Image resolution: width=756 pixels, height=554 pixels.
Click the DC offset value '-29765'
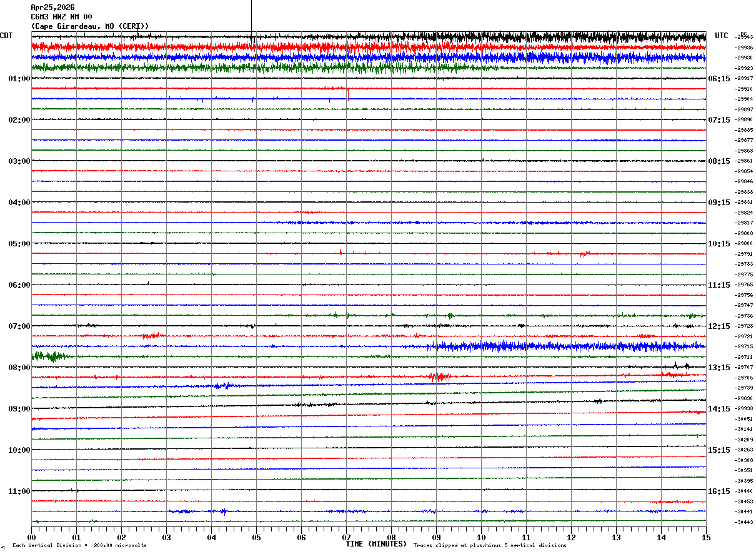tap(744, 285)
